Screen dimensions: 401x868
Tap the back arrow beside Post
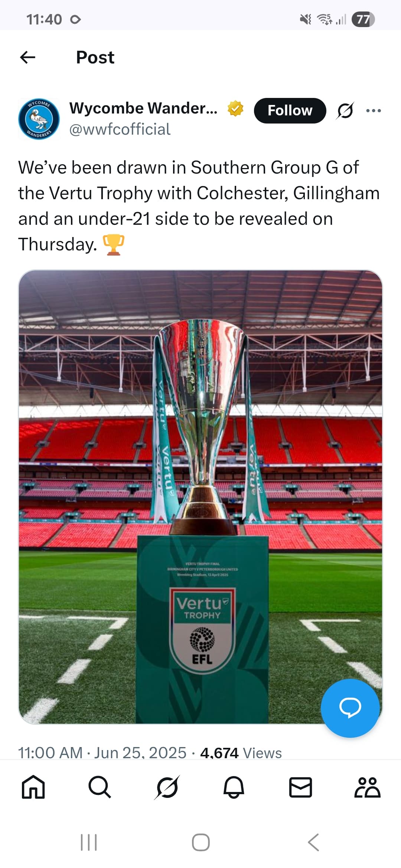tap(27, 57)
